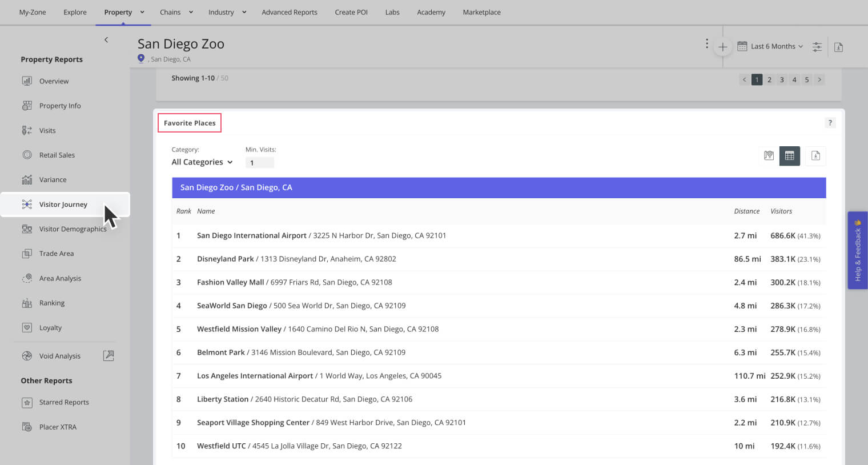This screenshot has width=868, height=465.
Task: Switch Favorite Places to map view
Action: [x=769, y=155]
